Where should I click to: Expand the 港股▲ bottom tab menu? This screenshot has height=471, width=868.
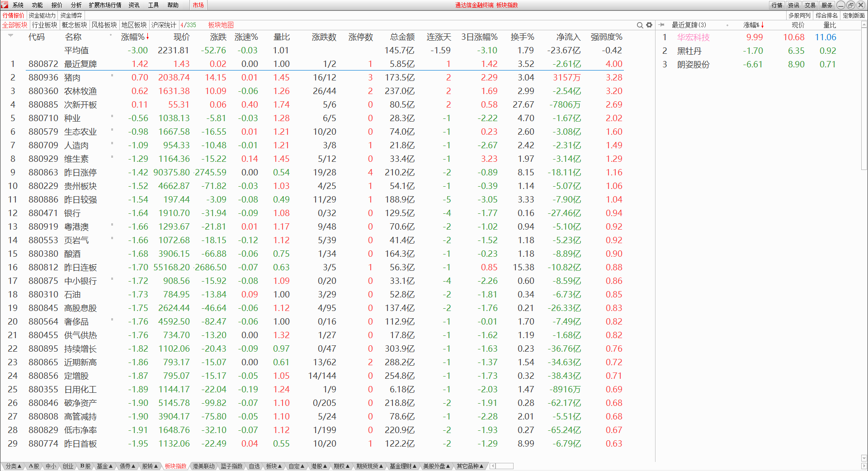click(x=319, y=466)
